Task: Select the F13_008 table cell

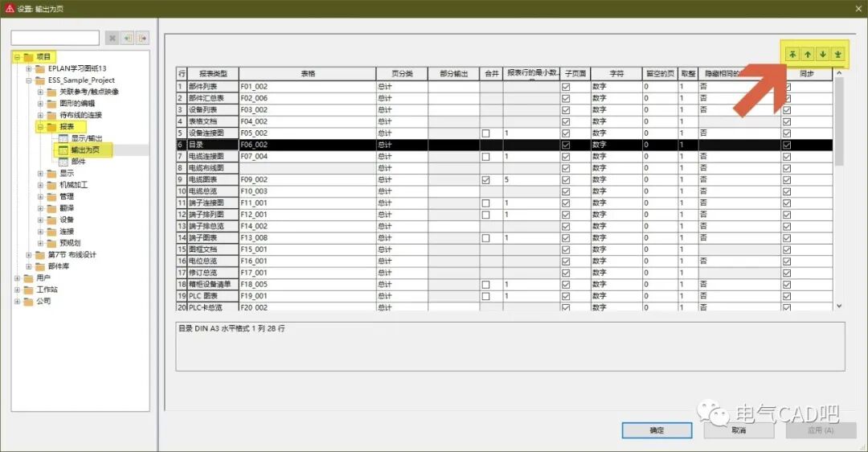Action: pos(308,238)
